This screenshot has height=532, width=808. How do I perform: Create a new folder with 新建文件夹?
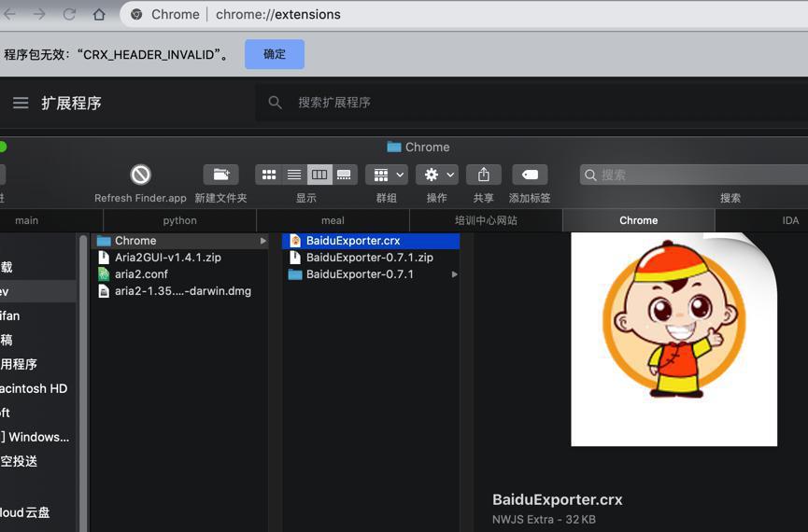click(x=220, y=175)
